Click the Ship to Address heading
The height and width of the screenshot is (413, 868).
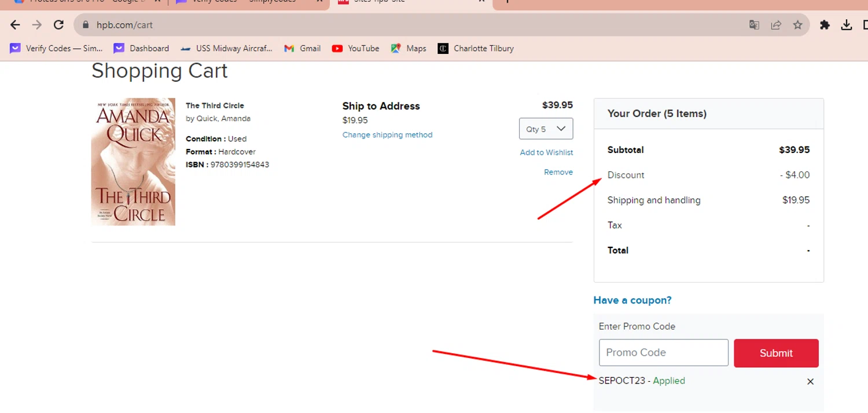pyautogui.click(x=381, y=106)
